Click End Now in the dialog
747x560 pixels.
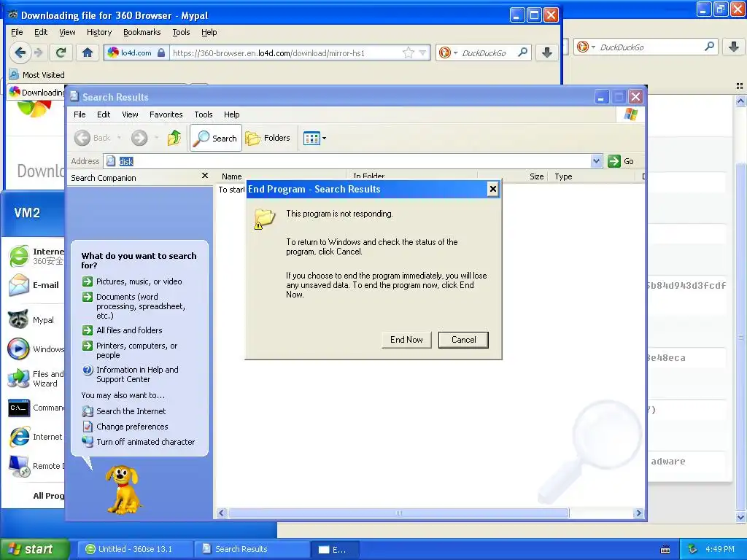click(406, 340)
